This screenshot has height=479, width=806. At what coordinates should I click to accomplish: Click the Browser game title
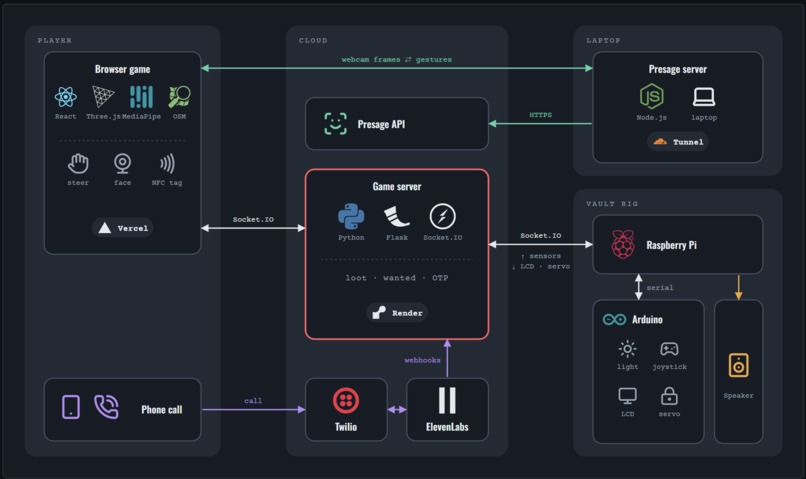click(x=122, y=69)
